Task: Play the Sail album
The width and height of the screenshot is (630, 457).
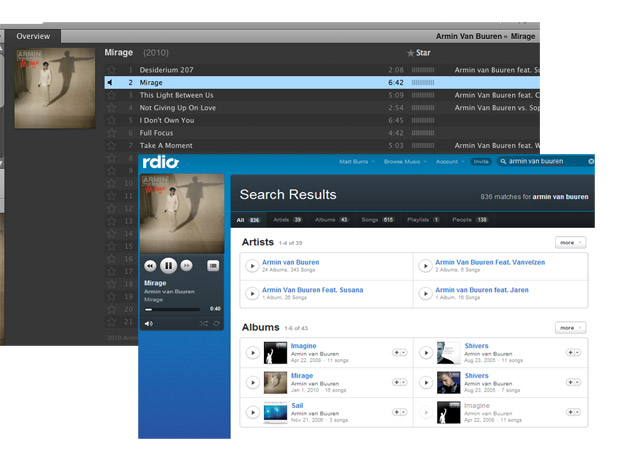Action: point(253,412)
